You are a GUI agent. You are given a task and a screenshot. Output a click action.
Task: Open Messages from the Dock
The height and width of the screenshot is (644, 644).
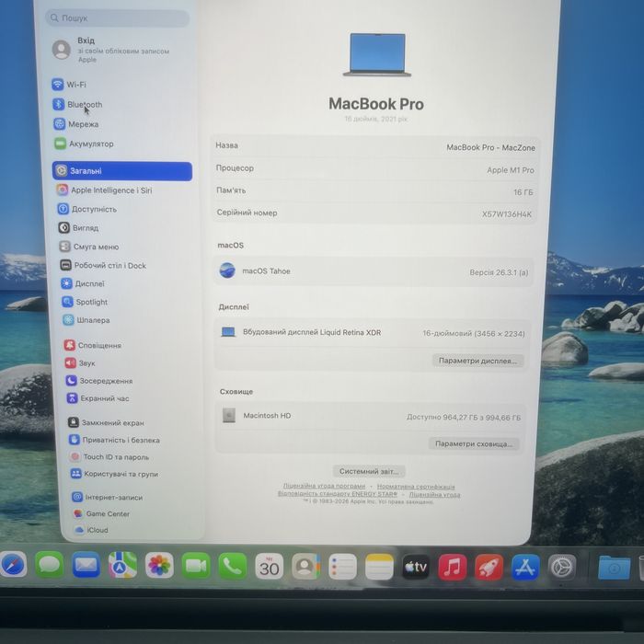(x=50, y=565)
